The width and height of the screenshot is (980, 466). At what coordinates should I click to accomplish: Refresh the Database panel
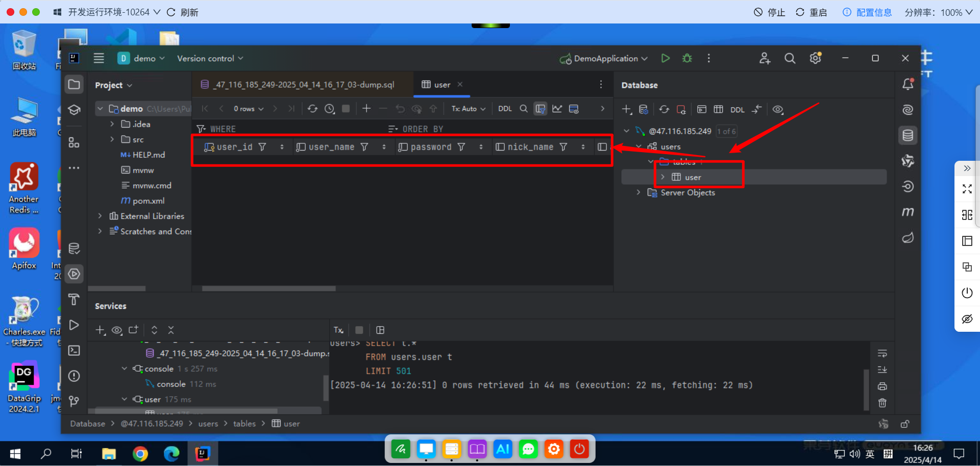point(664,109)
